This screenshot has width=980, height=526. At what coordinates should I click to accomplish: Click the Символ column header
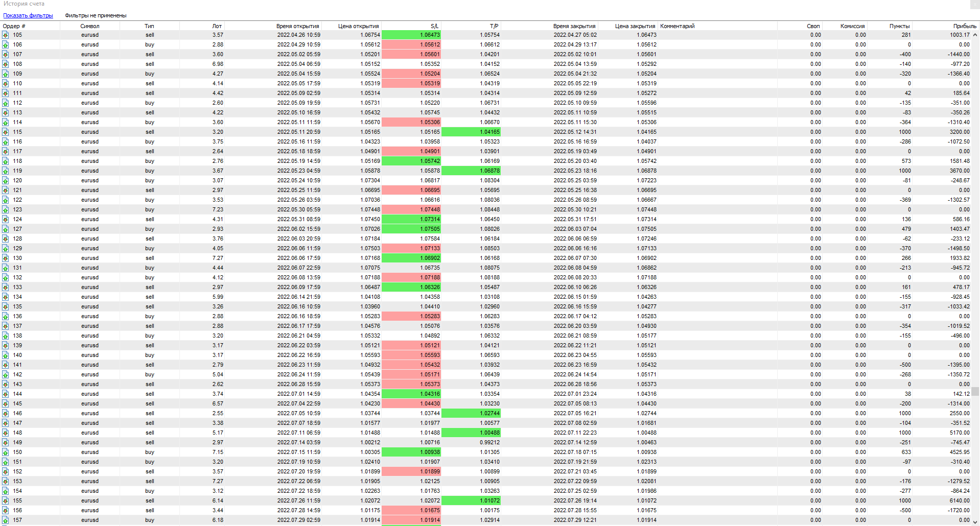click(x=90, y=26)
